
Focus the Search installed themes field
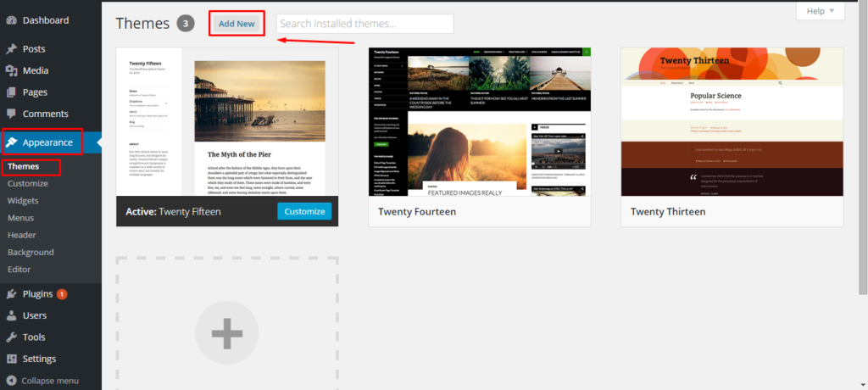(x=364, y=24)
